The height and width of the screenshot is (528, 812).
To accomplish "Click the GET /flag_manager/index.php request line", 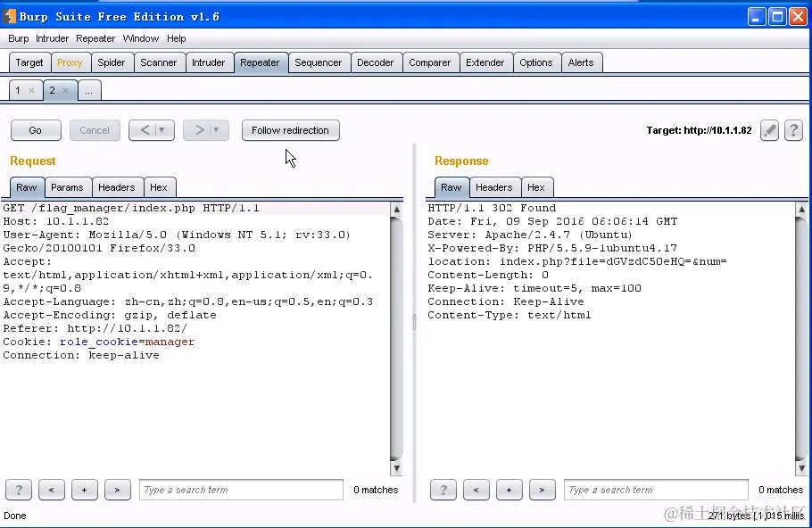I will click(131, 208).
